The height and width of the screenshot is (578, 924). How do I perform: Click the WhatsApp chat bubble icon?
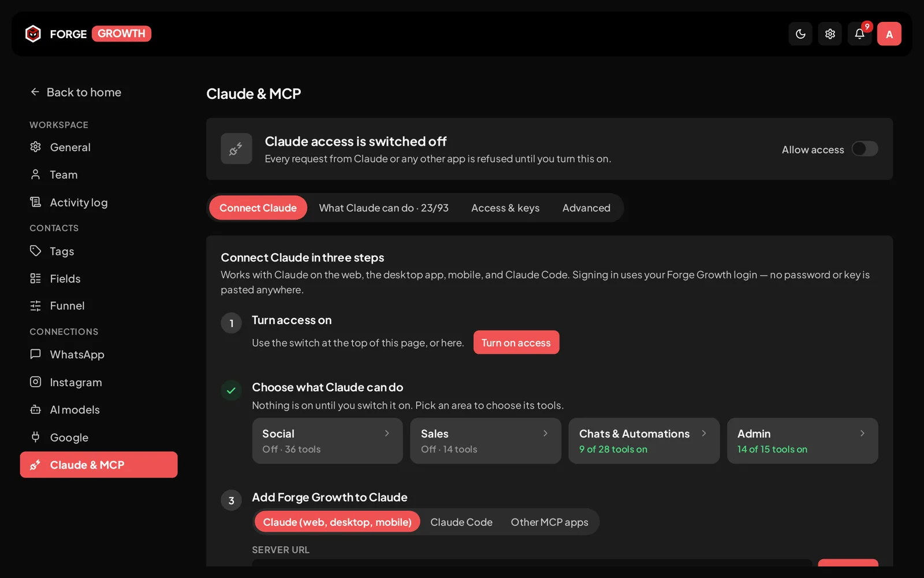[x=36, y=354]
